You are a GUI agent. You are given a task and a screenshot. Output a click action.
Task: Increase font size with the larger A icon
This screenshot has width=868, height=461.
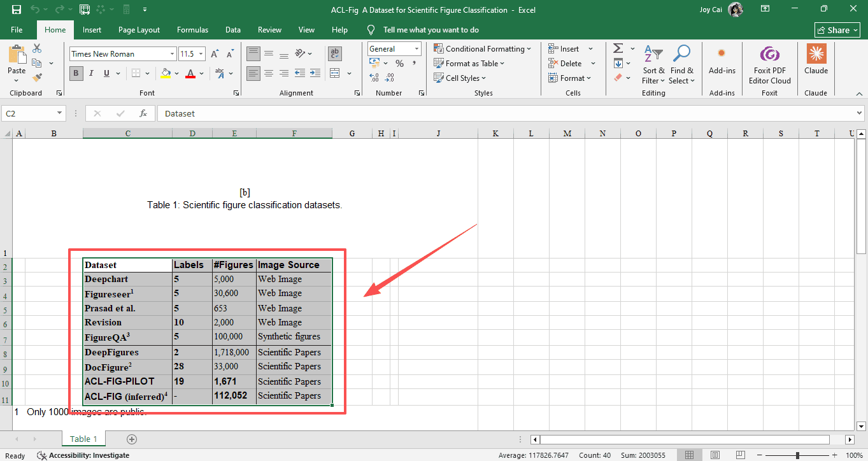pyautogui.click(x=215, y=54)
